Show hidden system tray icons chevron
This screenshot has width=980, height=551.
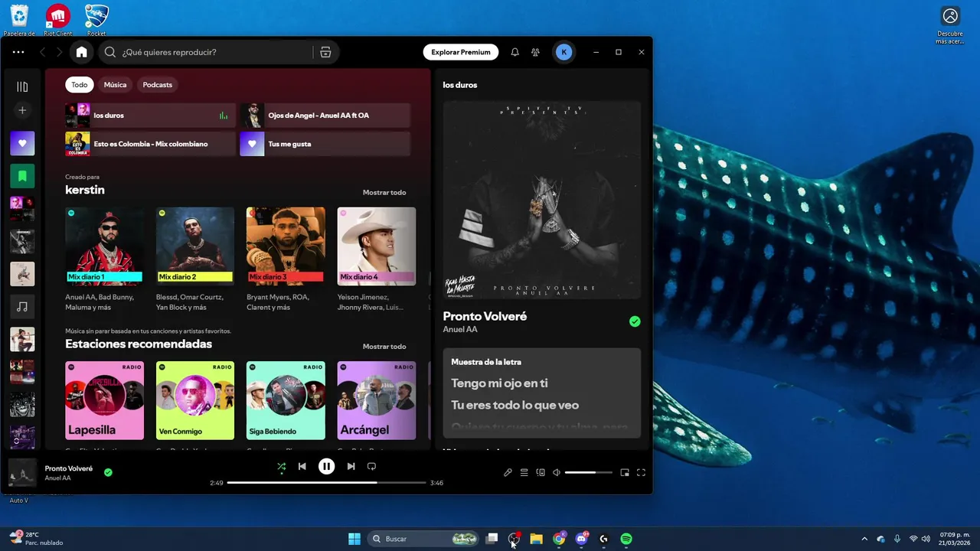tap(864, 539)
